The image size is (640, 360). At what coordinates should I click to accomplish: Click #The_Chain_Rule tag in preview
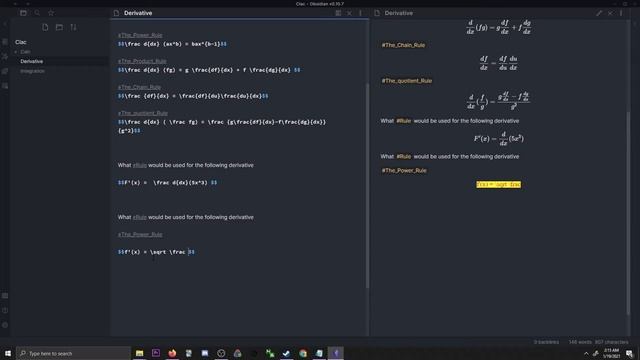(403, 45)
